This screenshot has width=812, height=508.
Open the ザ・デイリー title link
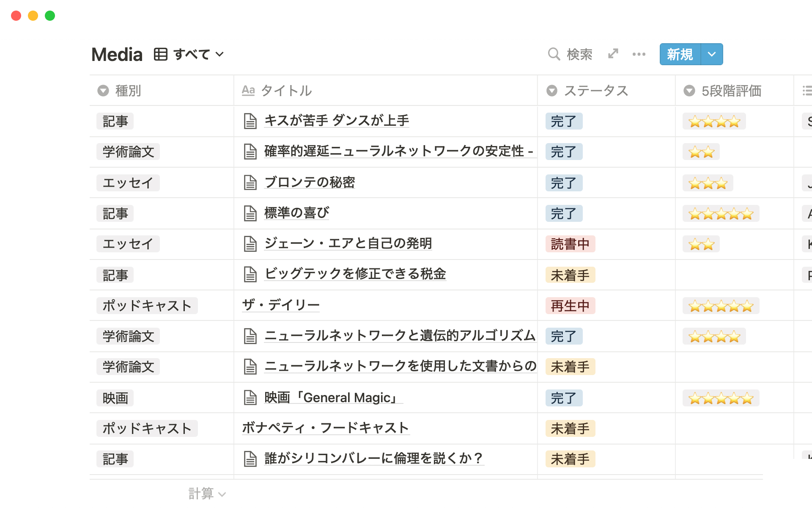(281, 305)
